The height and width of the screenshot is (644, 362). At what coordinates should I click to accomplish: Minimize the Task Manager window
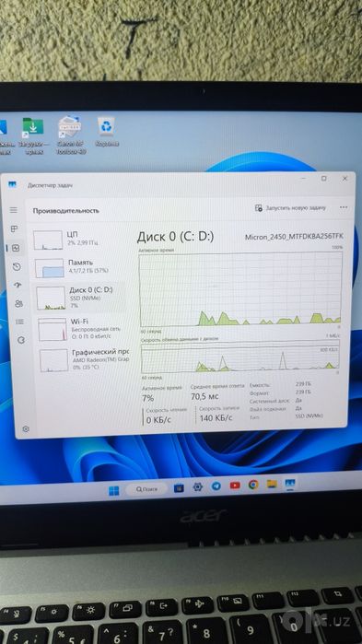click(303, 179)
